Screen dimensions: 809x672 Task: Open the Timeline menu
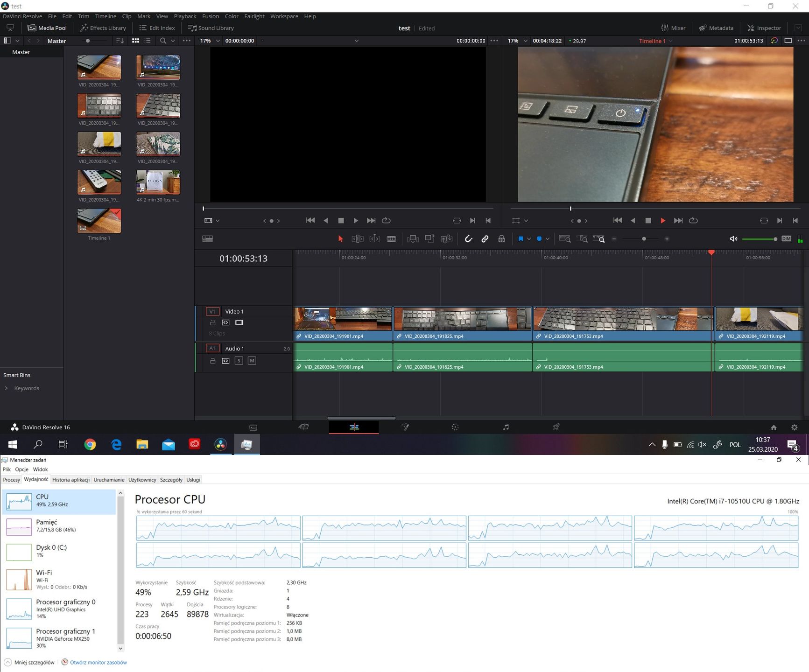coord(106,16)
